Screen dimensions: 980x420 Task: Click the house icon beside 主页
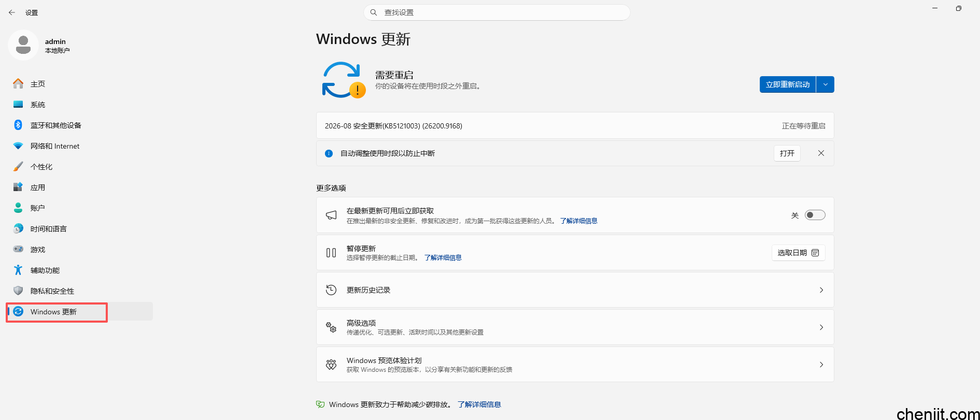[x=18, y=83]
